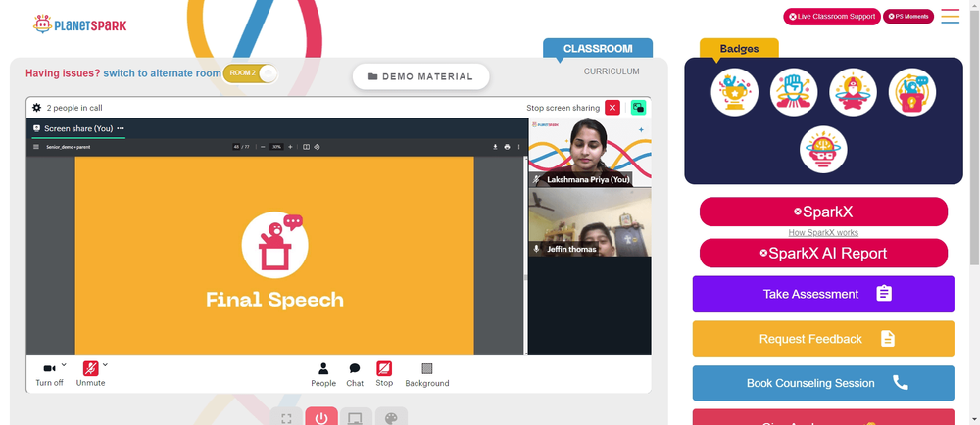Open SparkX AI Report
980x425 pixels.
pos(823,253)
